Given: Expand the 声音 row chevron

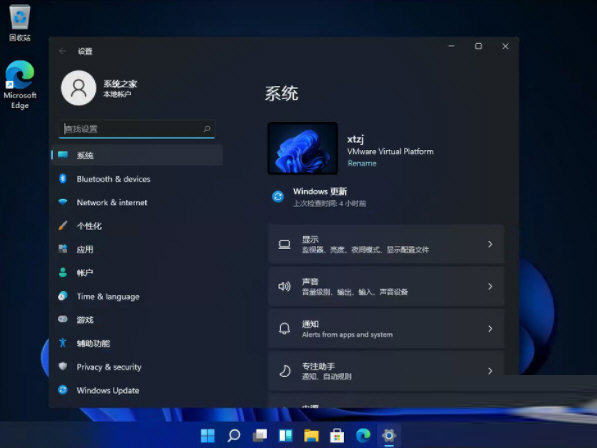Looking at the screenshot, I should [490, 286].
